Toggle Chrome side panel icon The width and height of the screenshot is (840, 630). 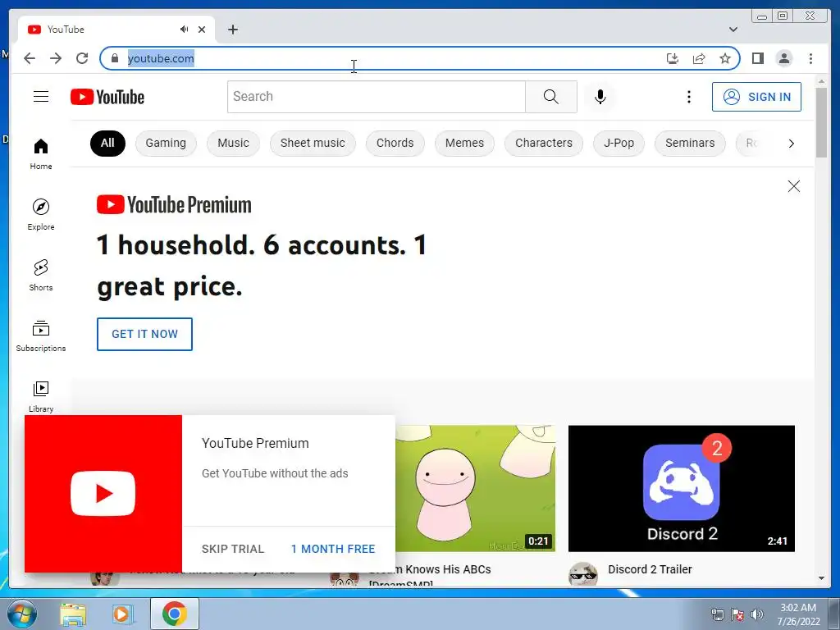(757, 58)
